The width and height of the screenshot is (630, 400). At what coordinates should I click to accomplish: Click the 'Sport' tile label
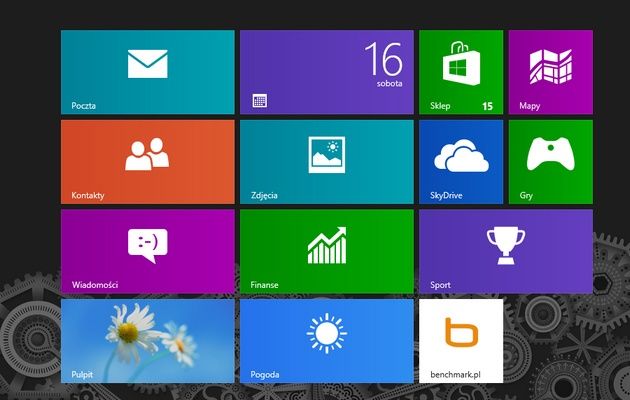coord(440,285)
